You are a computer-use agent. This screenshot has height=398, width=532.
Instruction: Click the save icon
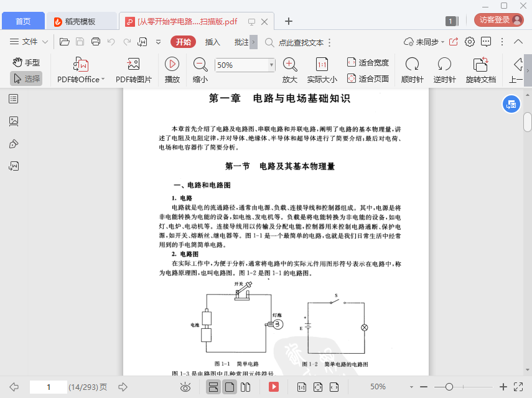coord(80,42)
